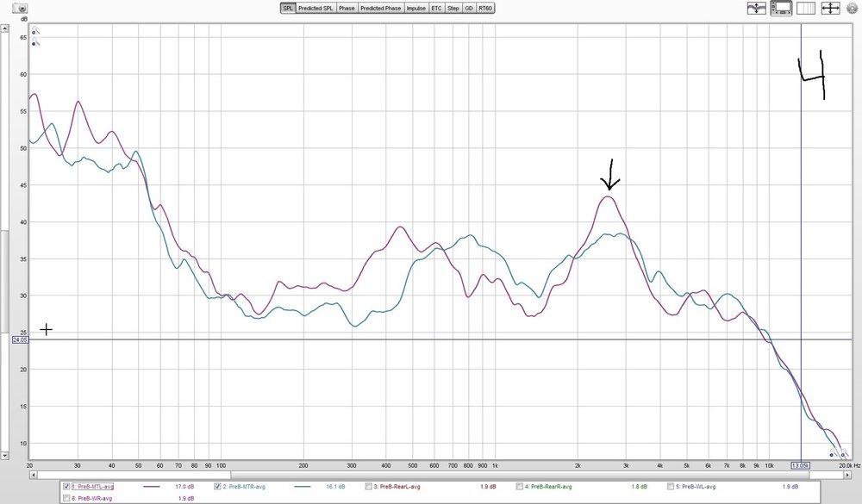Switch to the Phase tab
Viewport: 862px width, 504px height.
point(347,9)
